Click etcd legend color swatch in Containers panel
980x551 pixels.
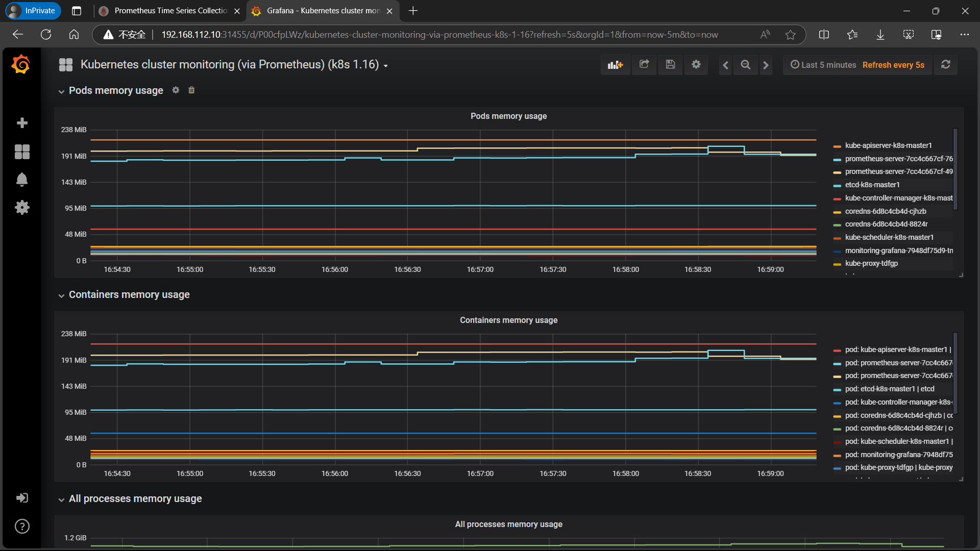[x=837, y=389]
